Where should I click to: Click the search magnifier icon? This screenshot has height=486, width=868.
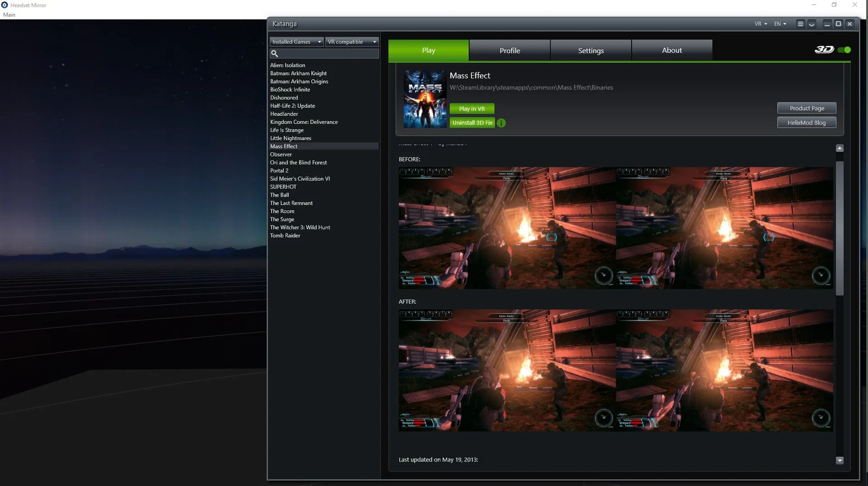coord(274,54)
